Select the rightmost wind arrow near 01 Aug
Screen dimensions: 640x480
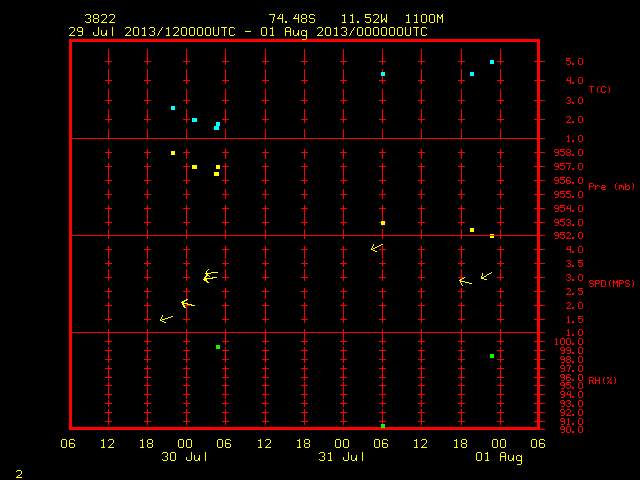(x=486, y=276)
